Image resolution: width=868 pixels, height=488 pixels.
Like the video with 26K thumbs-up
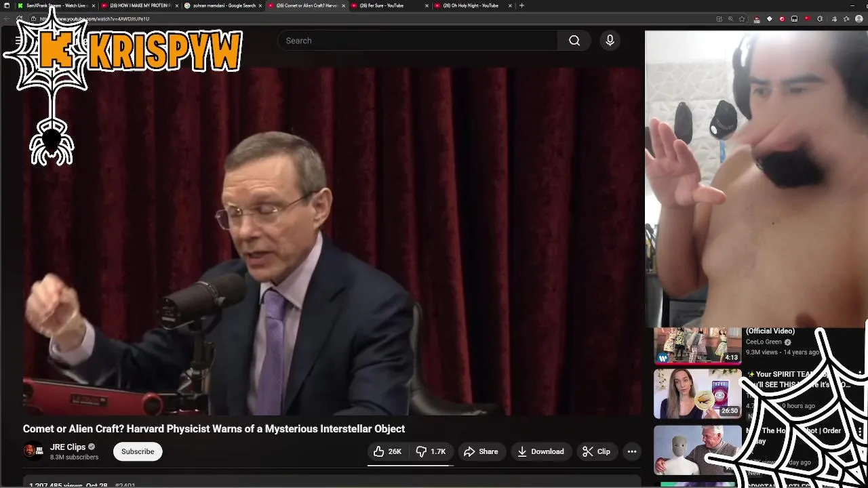(x=387, y=451)
